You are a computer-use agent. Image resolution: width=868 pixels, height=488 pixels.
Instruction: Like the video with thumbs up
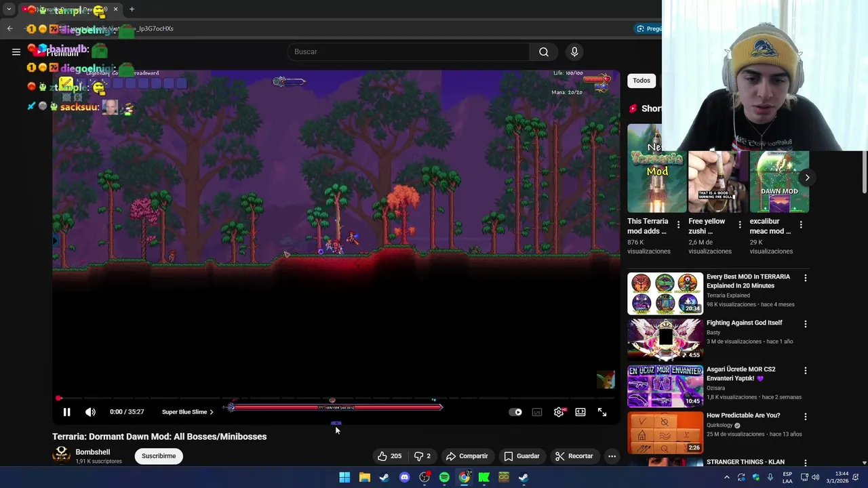click(x=390, y=456)
